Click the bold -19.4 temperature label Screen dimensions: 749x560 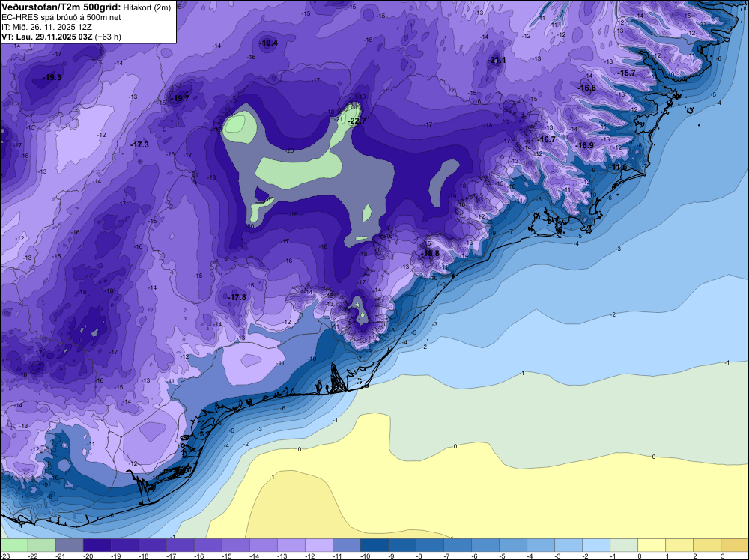[268, 43]
